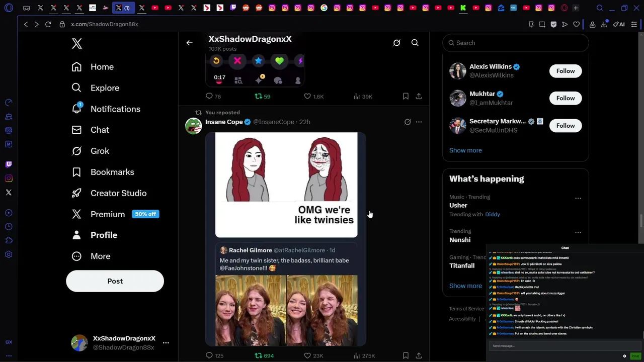Click the X logo in sidebar
The height and width of the screenshot is (362, 644).
click(76, 43)
